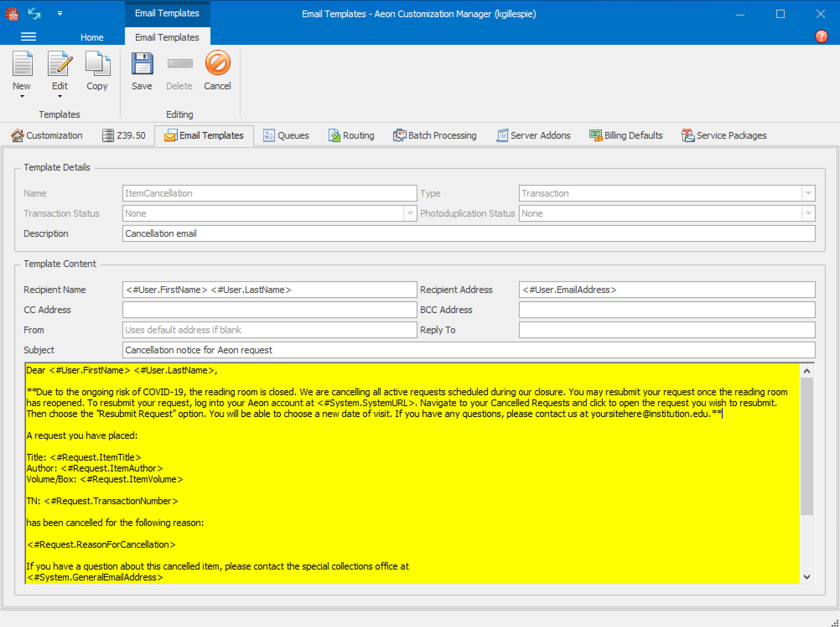The image size is (840, 627).
Task: Open the Help icon
Action: tap(821, 36)
